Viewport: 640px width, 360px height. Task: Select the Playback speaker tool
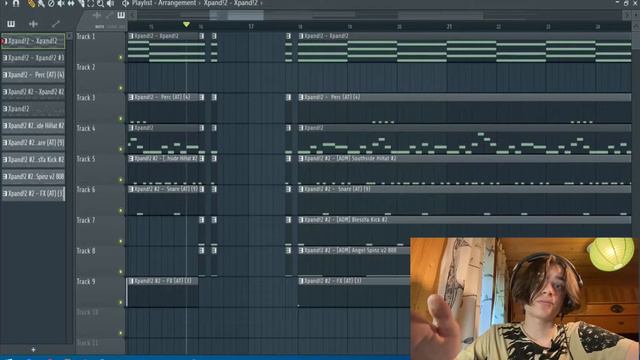[111, 4]
